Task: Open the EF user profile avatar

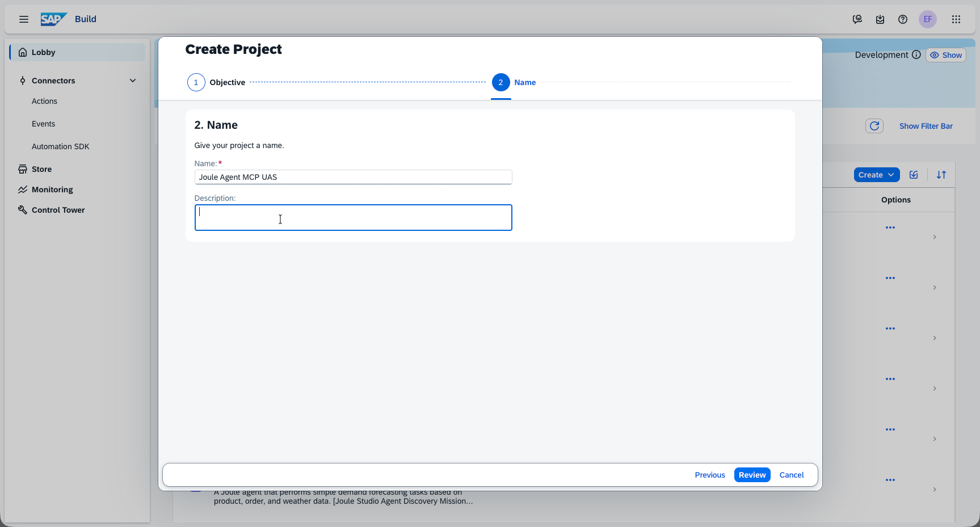Action: point(928,19)
